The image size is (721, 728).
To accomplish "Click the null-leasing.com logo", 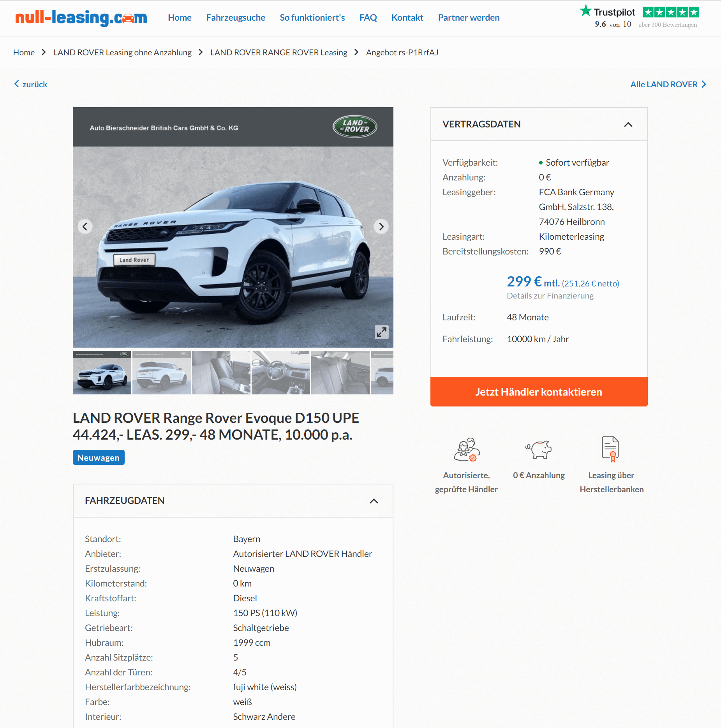I will coord(81,18).
